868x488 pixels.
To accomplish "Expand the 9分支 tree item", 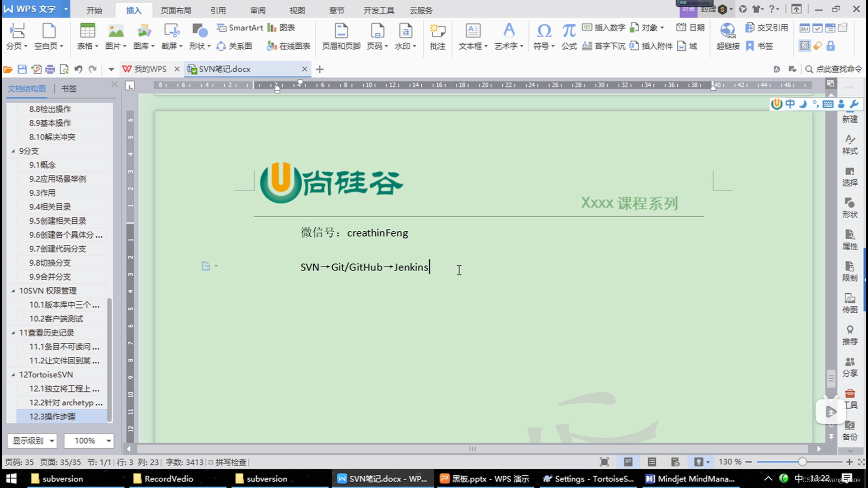I will pos(13,151).
